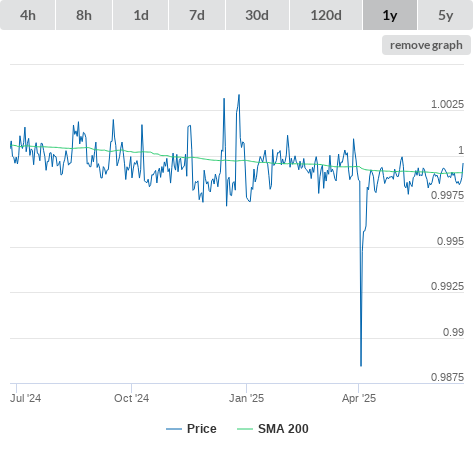Click the Apr '25 axis tick label
Screen dimensions: 474x455
coord(359,398)
